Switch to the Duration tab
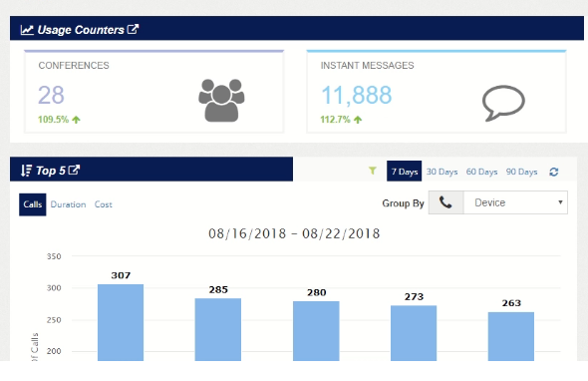 [x=68, y=204]
